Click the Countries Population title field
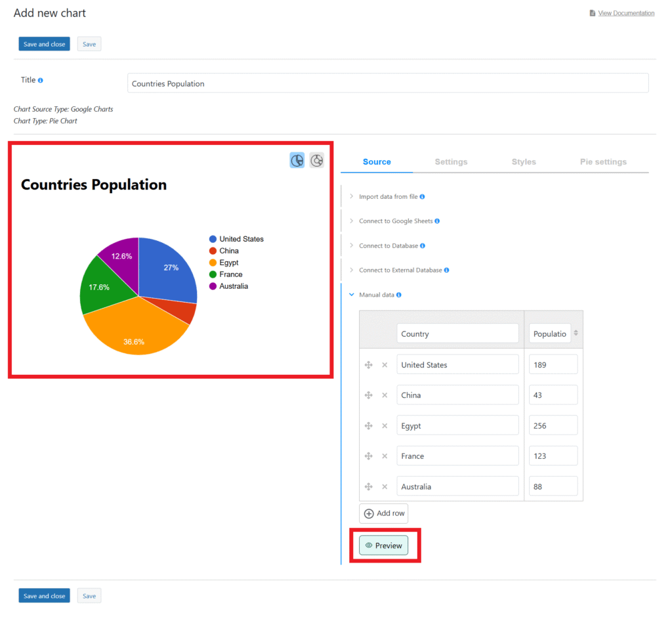Image resolution: width=672 pixels, height=621 pixels. coord(387,83)
